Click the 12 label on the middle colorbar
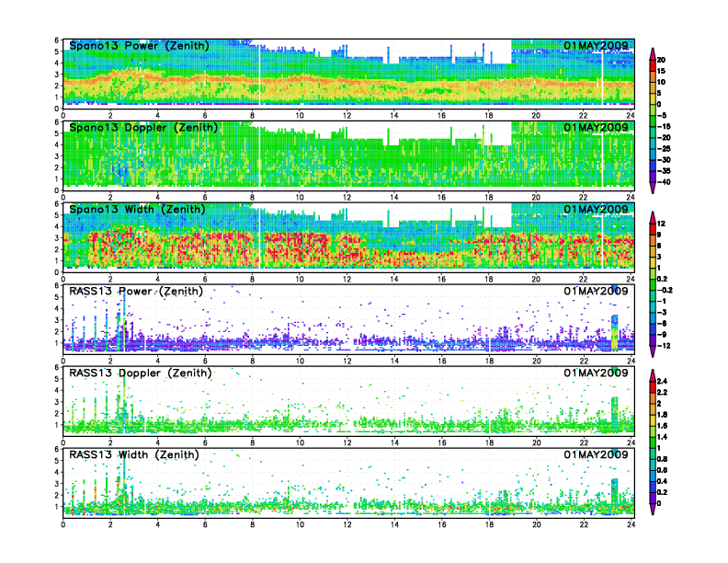This screenshot has width=728, height=563. pos(661,224)
